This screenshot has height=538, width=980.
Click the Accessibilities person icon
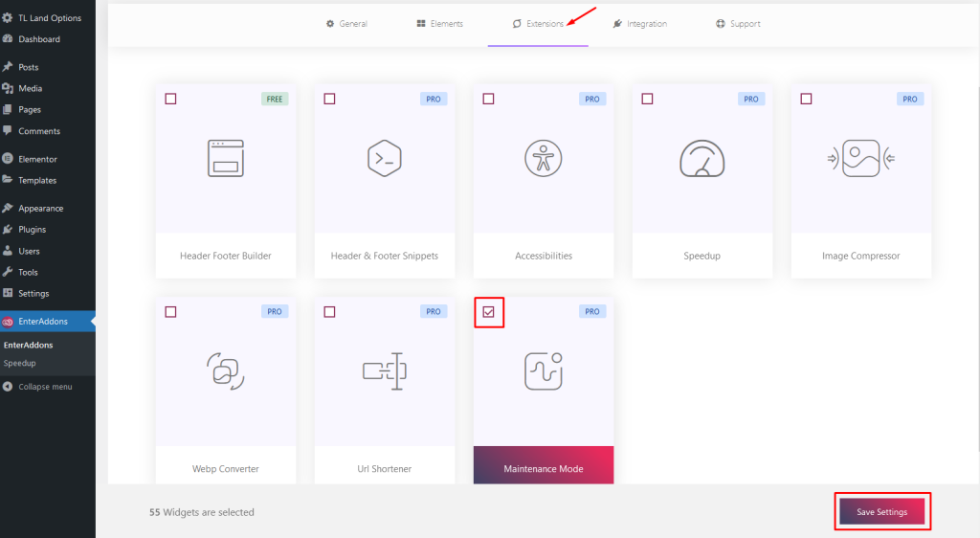click(x=544, y=158)
